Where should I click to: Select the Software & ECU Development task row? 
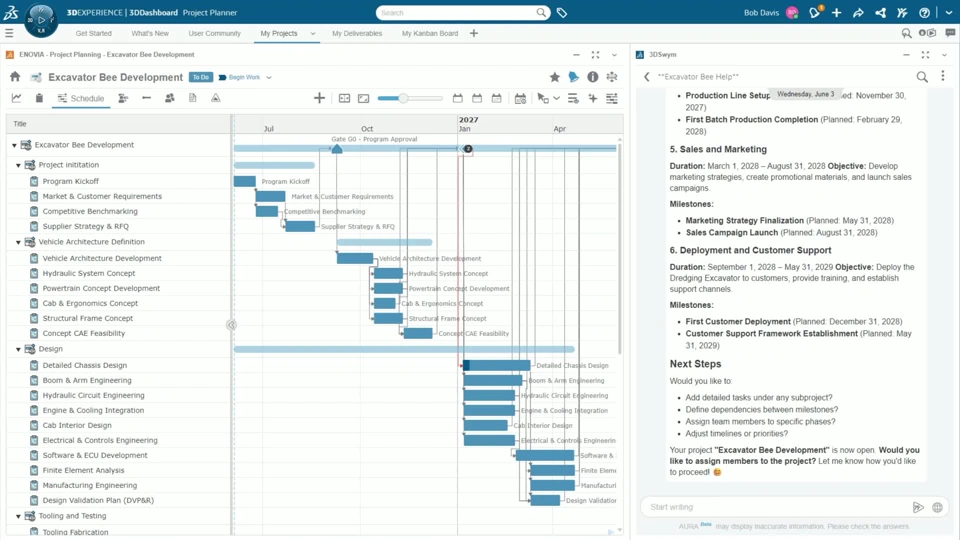click(119, 456)
